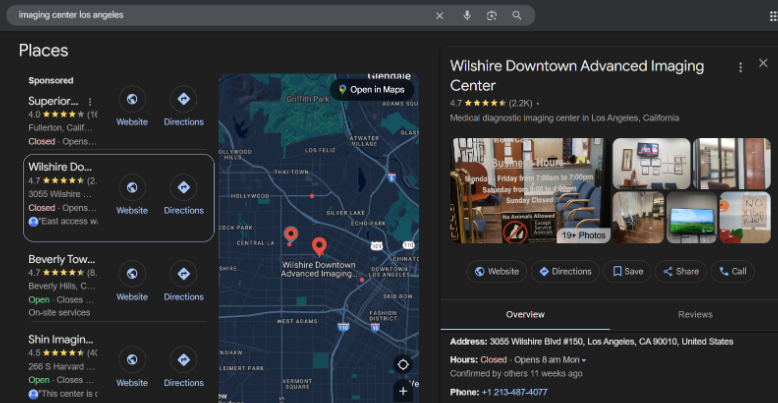Screen dimensions: 778x403
Task: View the No X-Rays sign photo
Action: pyautogui.click(x=745, y=217)
